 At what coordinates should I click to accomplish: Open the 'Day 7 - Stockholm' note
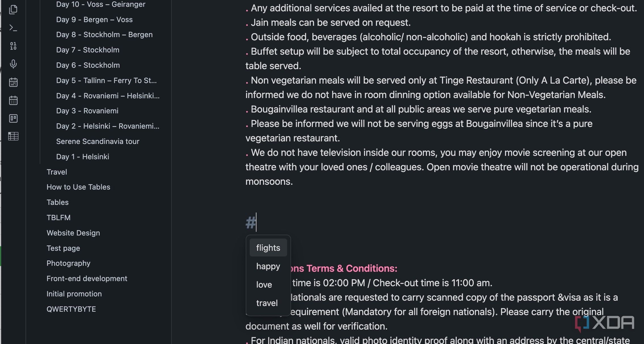click(x=88, y=50)
